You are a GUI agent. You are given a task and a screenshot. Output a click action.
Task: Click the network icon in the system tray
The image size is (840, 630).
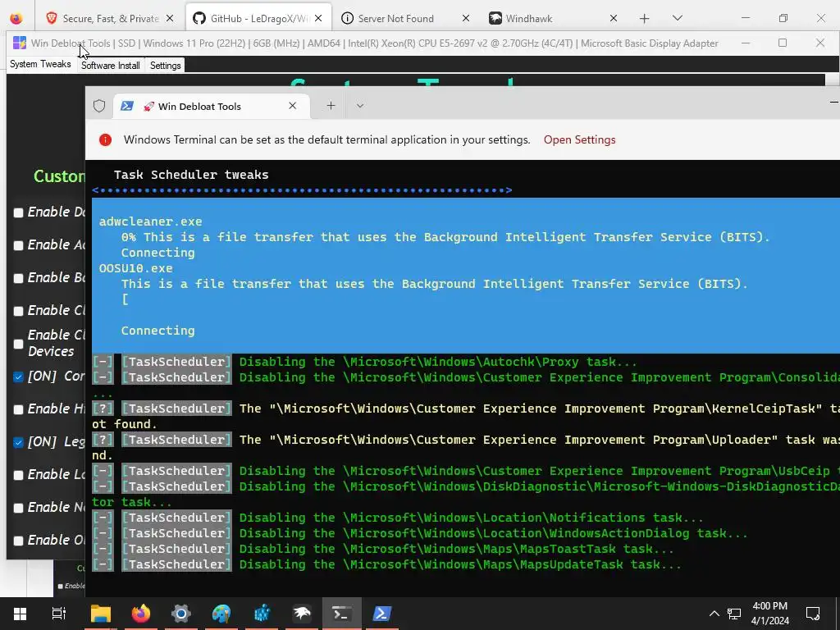pyautogui.click(x=734, y=614)
